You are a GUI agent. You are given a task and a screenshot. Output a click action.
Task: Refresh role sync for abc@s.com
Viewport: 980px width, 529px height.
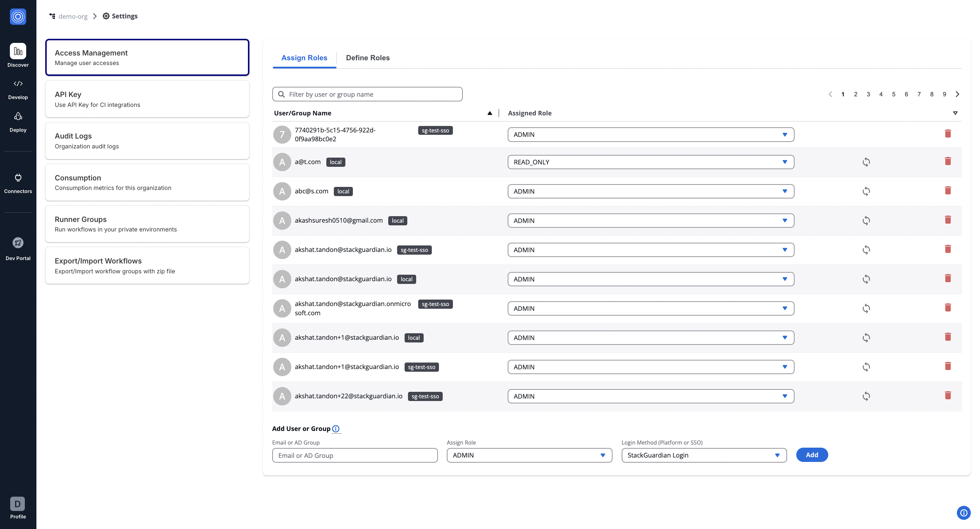(x=866, y=191)
